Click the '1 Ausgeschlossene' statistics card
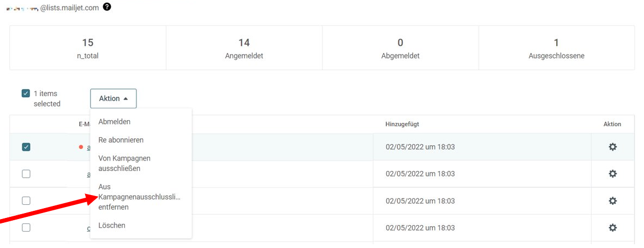The height and width of the screenshot is (248, 644). (x=557, y=48)
